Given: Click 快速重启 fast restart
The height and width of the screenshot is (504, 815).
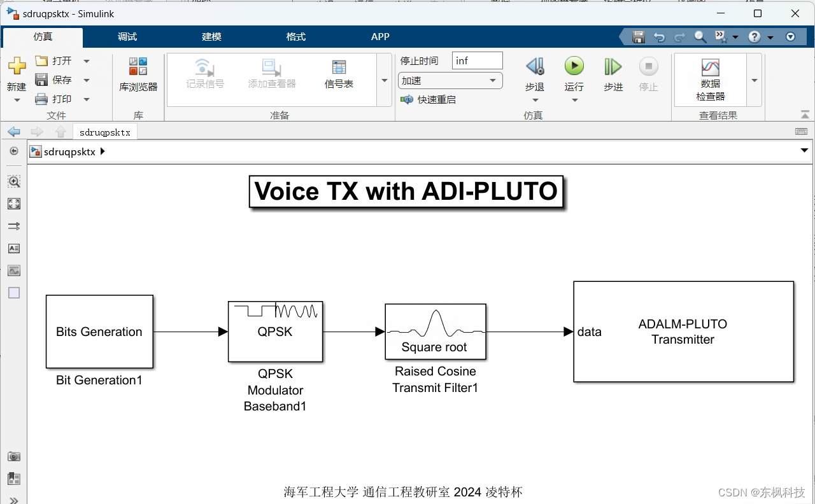Looking at the screenshot, I should tap(428, 100).
